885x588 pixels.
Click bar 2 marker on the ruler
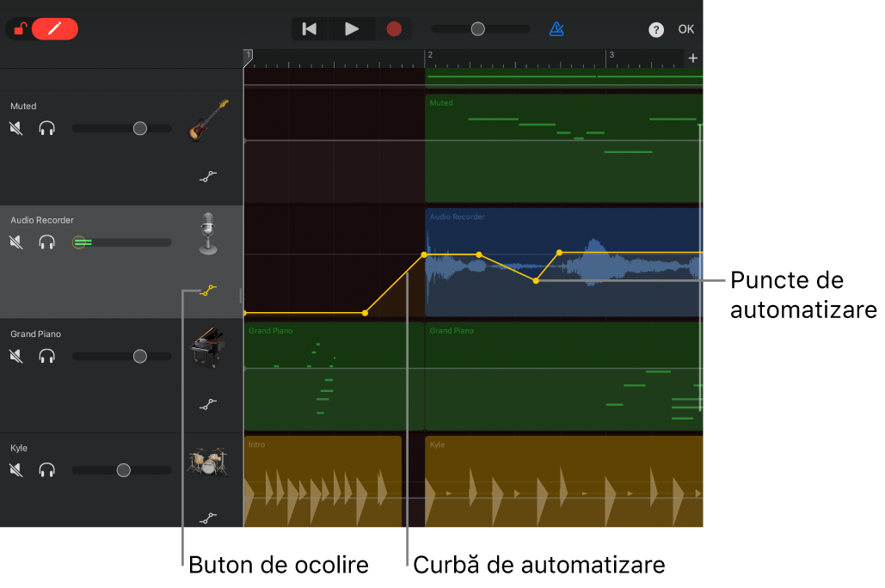[x=429, y=55]
